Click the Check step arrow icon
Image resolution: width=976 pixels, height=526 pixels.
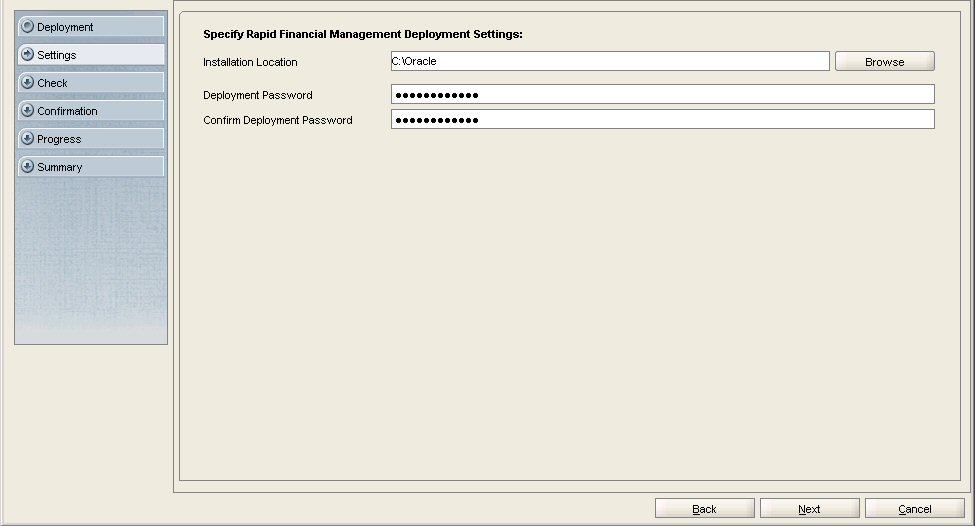click(27, 82)
